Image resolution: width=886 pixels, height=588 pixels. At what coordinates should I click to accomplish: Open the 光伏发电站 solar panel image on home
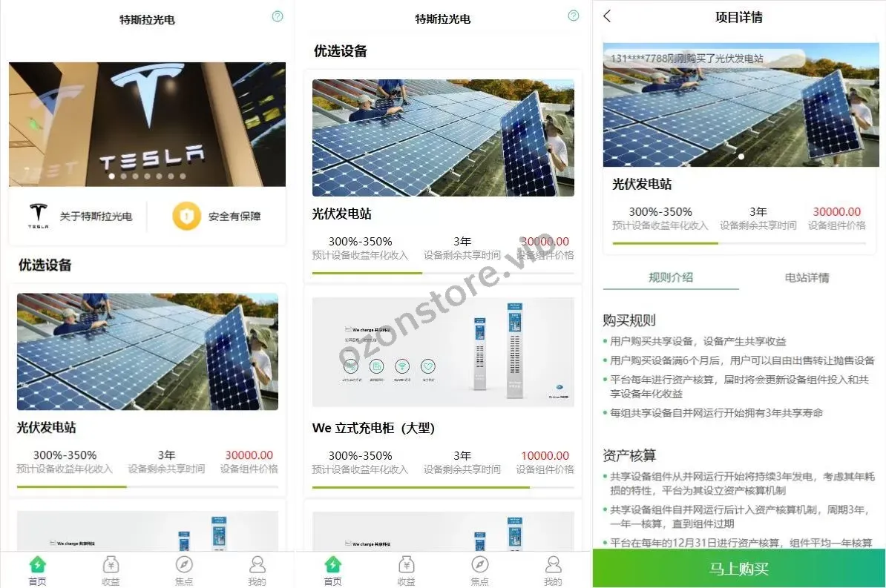click(x=148, y=351)
